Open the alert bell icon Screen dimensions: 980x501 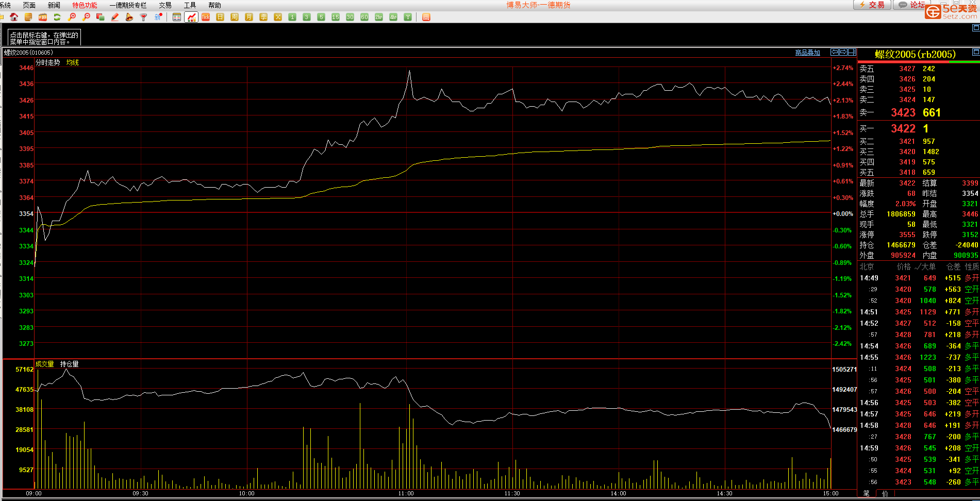click(129, 17)
